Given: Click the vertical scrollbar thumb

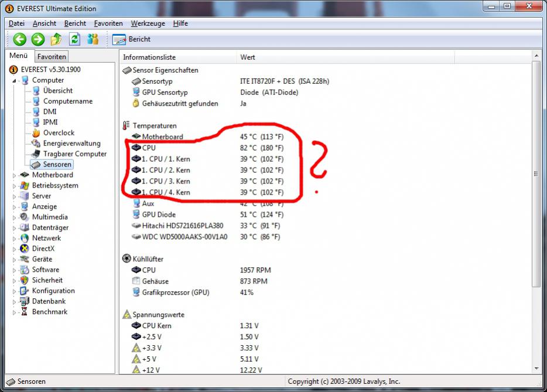Looking at the screenshot, I should tap(536, 174).
